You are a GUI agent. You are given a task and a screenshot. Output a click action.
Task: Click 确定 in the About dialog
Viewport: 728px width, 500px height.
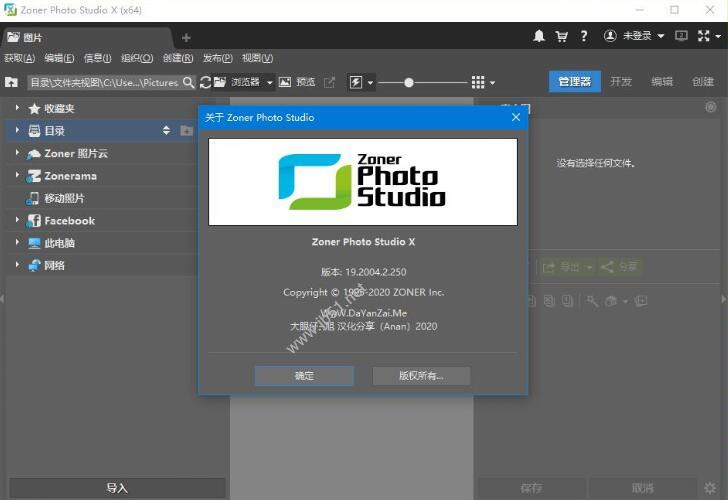(304, 376)
